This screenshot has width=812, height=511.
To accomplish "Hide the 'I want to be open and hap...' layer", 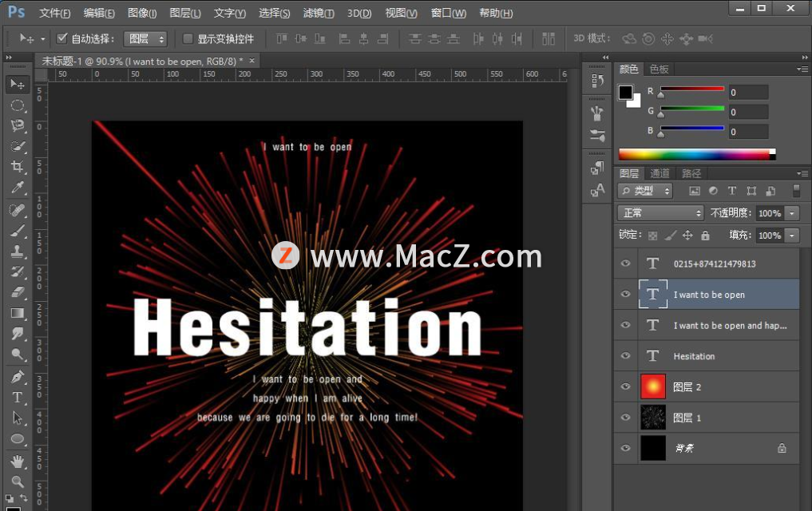I will point(626,325).
